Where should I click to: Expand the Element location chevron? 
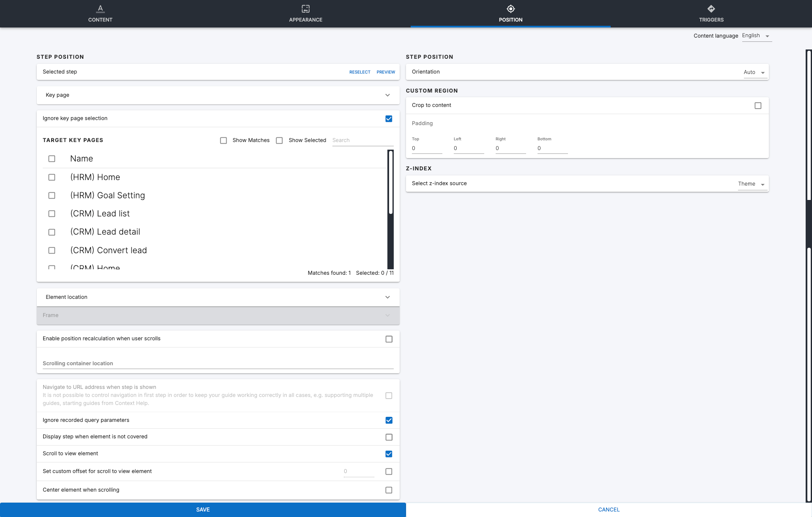tap(387, 297)
